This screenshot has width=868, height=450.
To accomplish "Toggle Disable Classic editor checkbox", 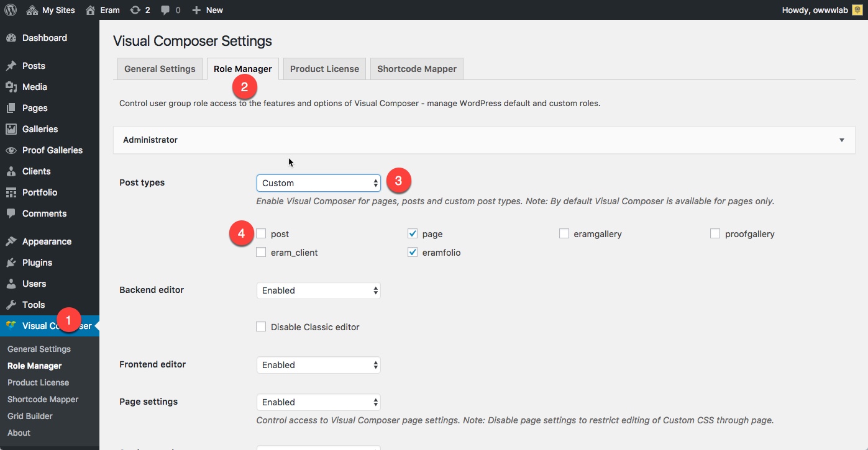I will point(261,326).
